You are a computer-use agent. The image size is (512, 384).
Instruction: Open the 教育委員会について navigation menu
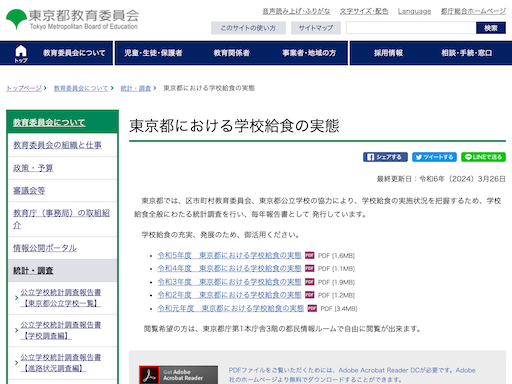click(74, 53)
